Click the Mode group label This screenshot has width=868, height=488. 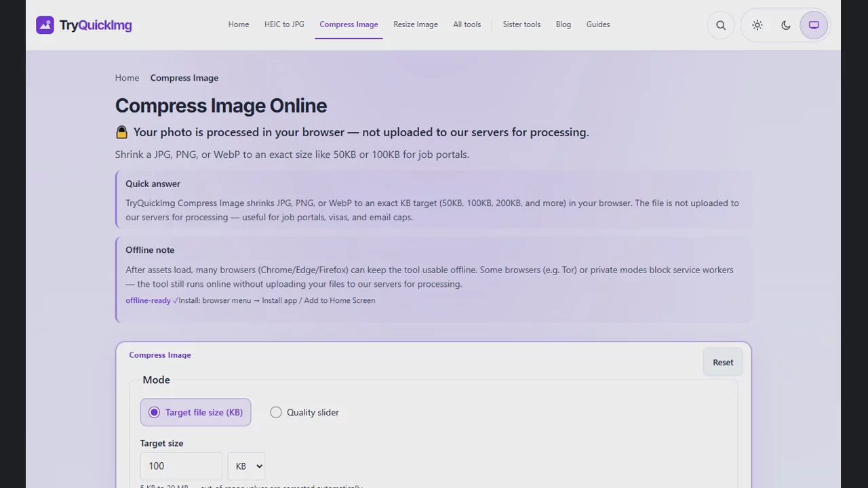tap(156, 380)
